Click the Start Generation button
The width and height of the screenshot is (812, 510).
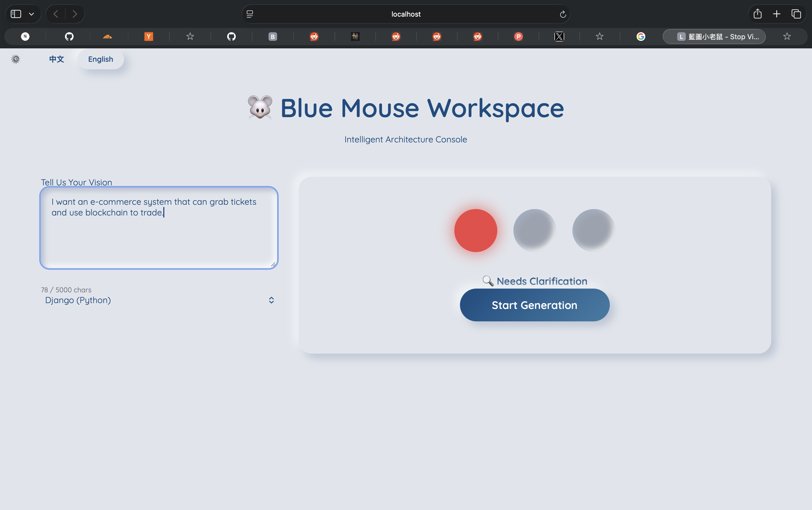click(x=534, y=305)
